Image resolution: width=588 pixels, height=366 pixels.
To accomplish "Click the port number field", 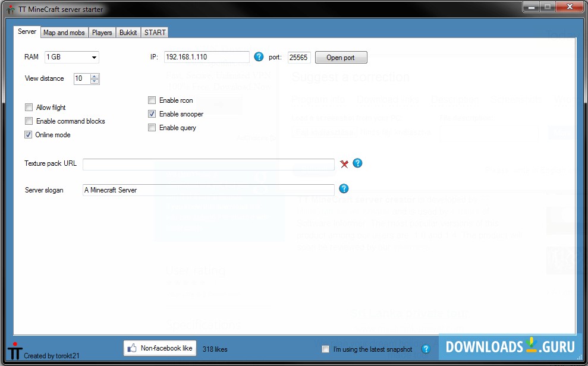I will coord(299,57).
